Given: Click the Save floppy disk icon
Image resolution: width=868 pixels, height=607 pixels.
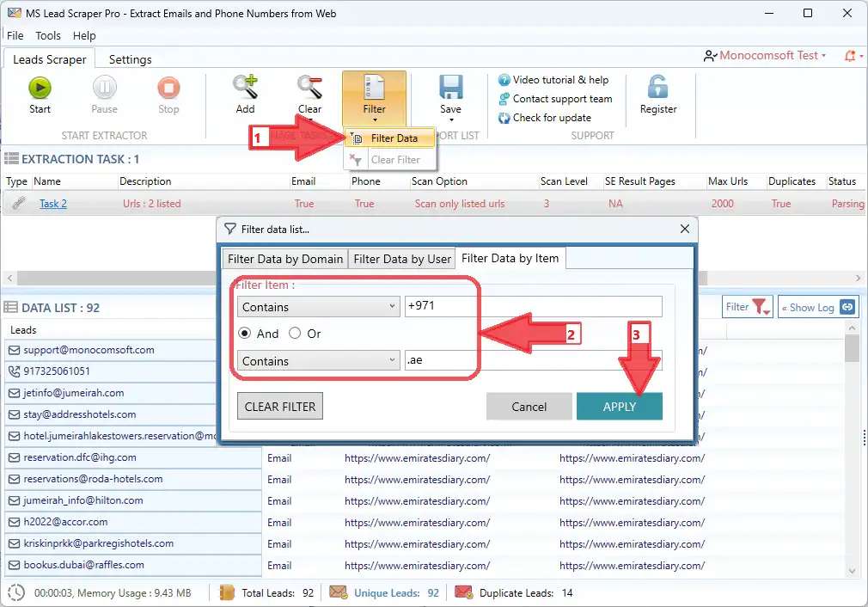Looking at the screenshot, I should (x=450, y=87).
